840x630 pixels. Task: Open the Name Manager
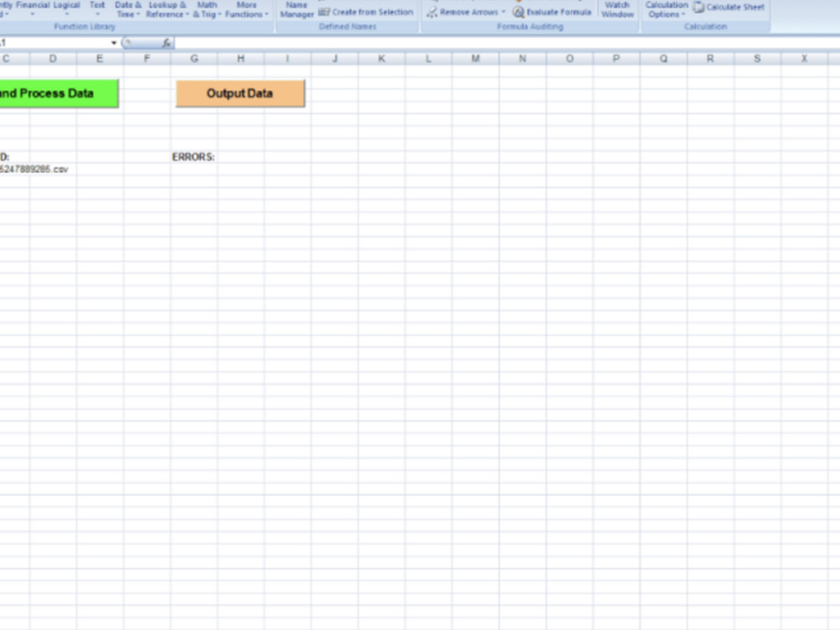click(296, 9)
